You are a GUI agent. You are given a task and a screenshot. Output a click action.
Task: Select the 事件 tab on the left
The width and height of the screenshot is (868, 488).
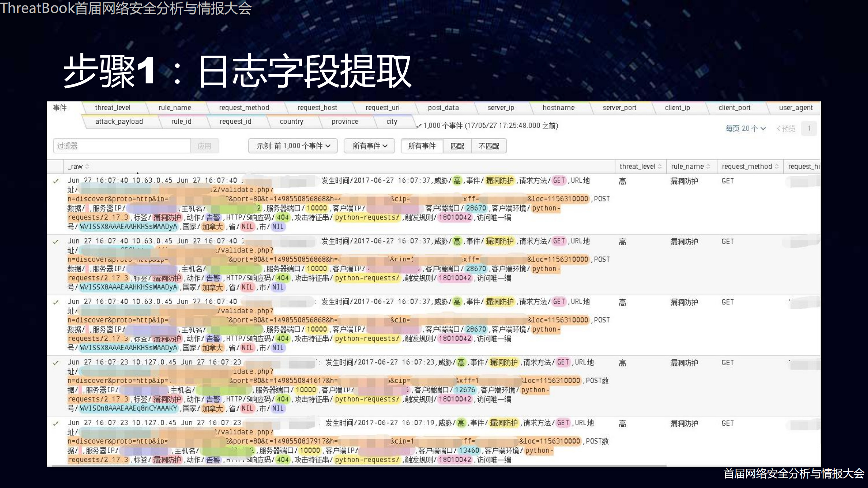[x=59, y=108]
